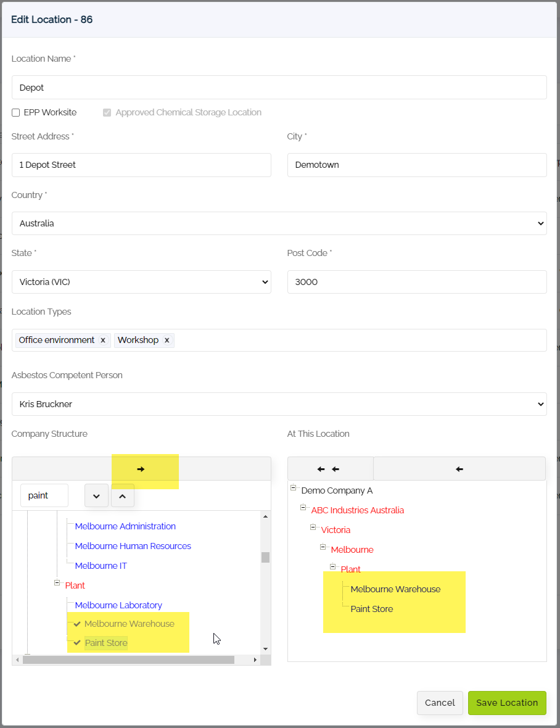Enable the EPP Worksite checkbox
Screen dimensions: 560x728
[x=15, y=112]
